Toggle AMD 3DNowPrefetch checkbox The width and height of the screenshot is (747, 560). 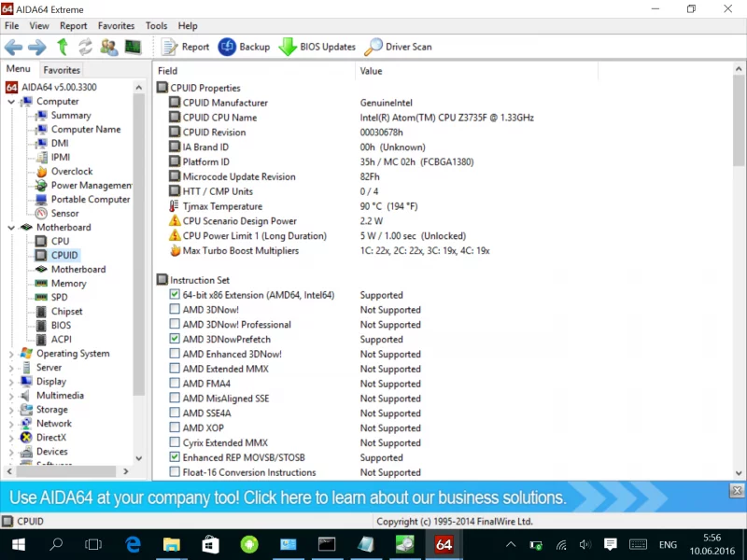click(x=175, y=339)
